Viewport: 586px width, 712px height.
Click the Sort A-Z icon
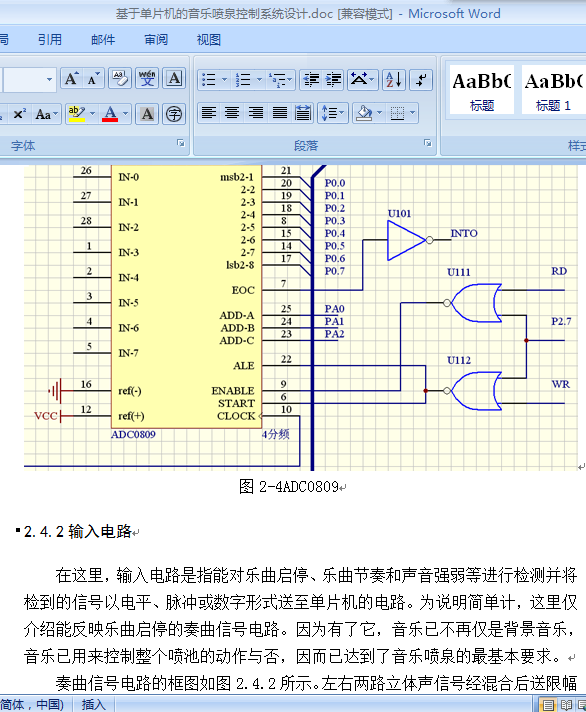[x=394, y=80]
